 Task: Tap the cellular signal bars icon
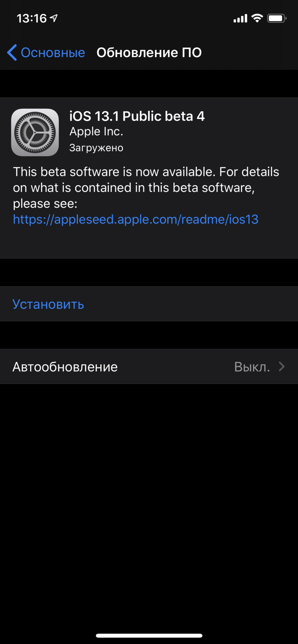point(239,18)
